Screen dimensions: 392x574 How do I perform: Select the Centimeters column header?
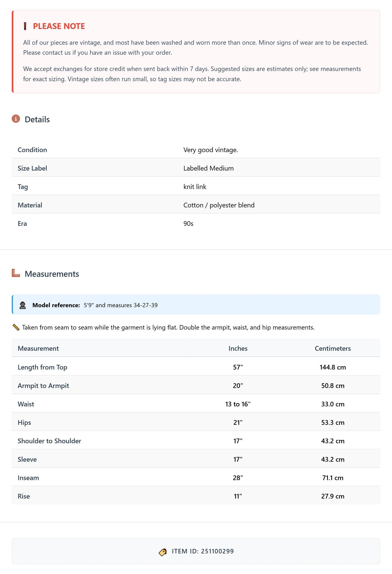[332, 348]
